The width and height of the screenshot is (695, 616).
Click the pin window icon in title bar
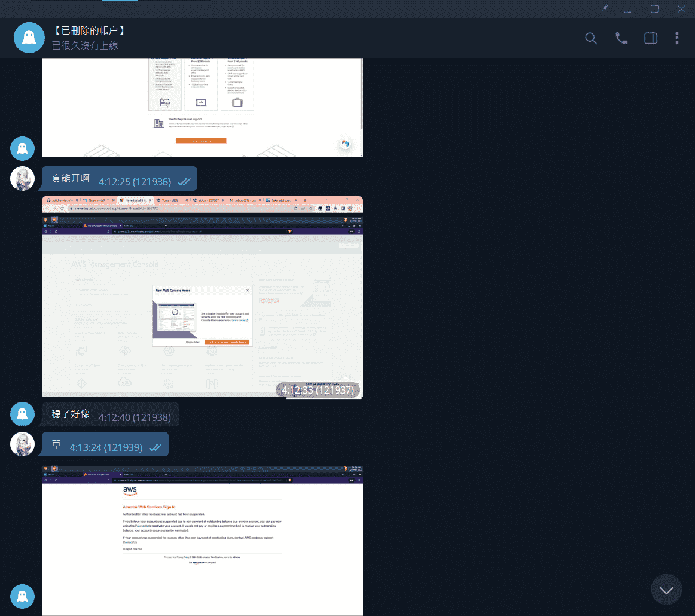click(605, 8)
